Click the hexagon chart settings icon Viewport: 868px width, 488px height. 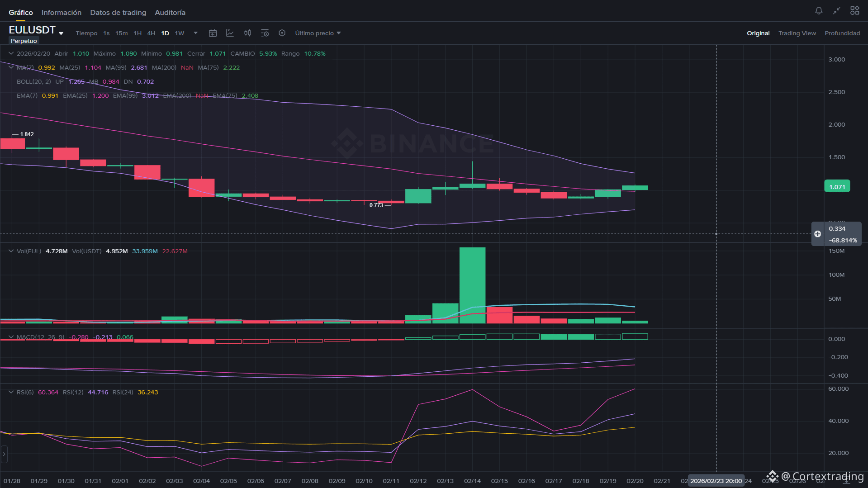coord(282,33)
